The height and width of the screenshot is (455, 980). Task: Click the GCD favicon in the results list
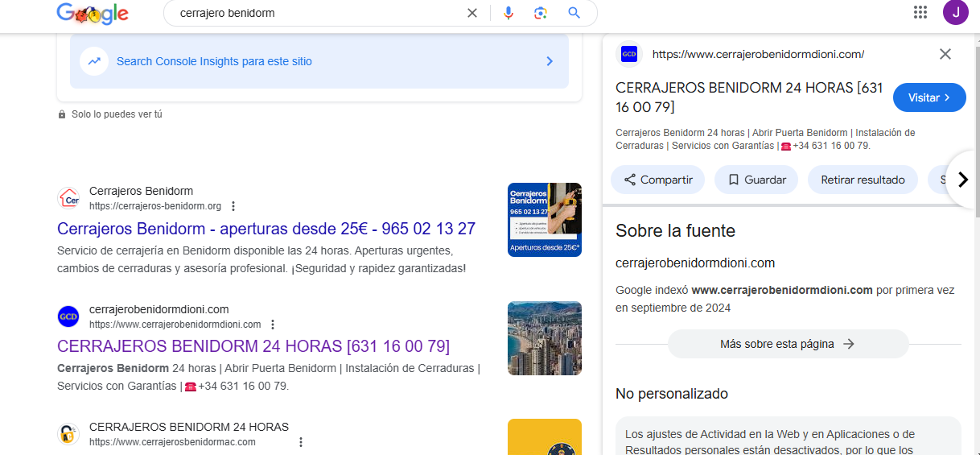coord(68,316)
